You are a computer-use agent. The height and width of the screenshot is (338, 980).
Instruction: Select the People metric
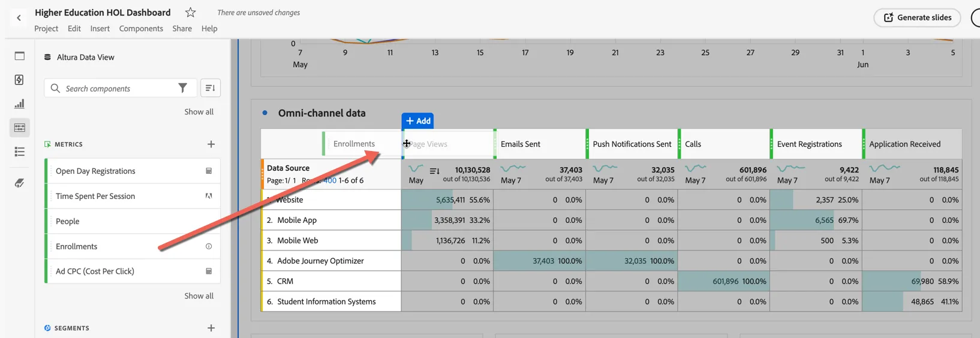point(133,221)
